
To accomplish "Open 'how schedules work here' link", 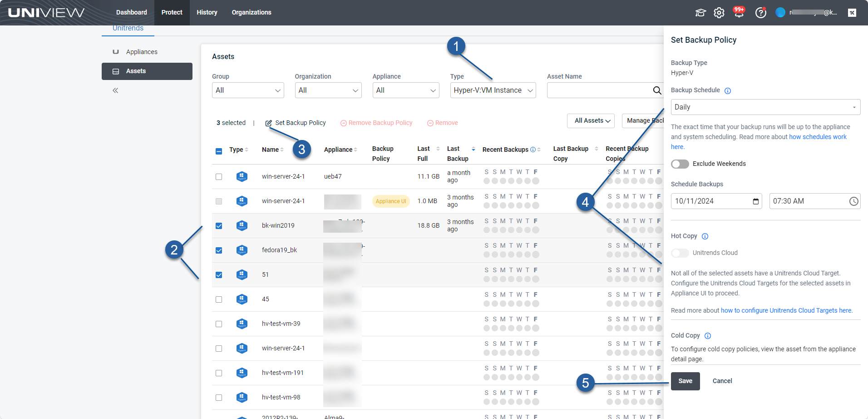I will click(818, 137).
